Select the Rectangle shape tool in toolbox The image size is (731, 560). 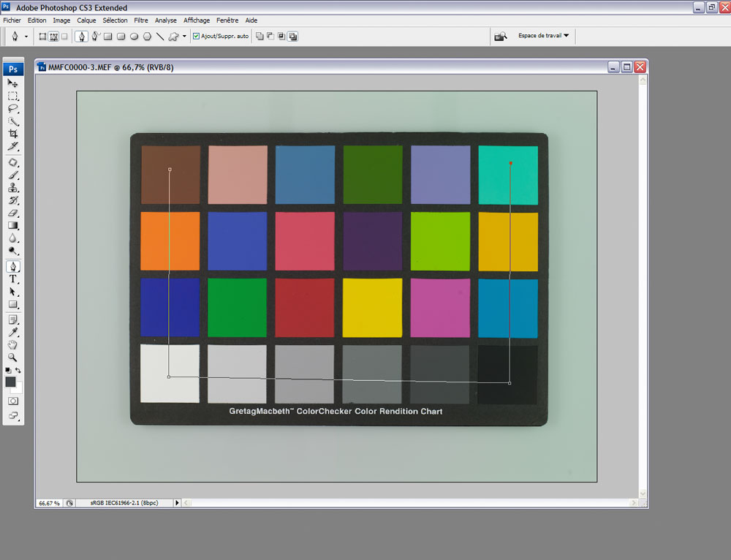(12, 304)
